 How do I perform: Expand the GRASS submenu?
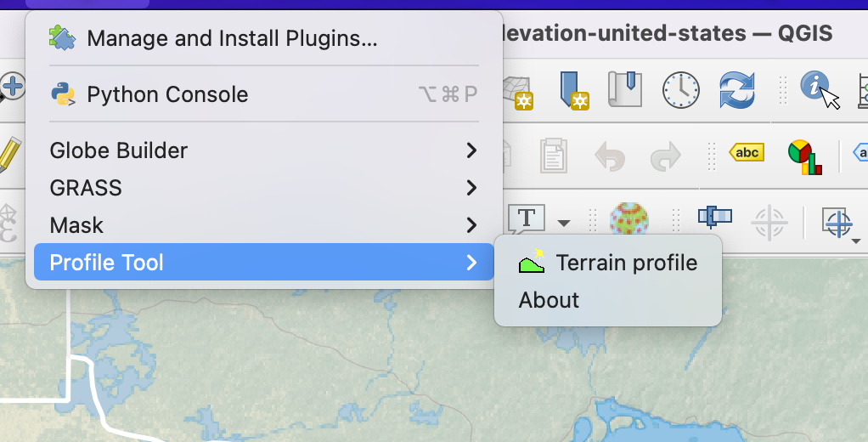(264, 188)
